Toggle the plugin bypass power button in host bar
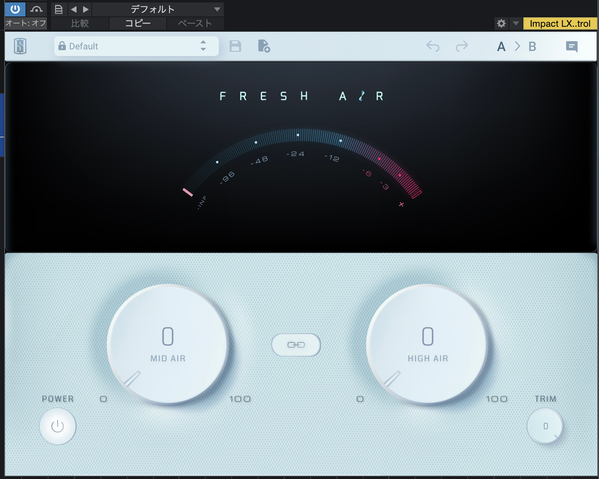Image resolution: width=599 pixels, height=479 pixels. [15, 9]
